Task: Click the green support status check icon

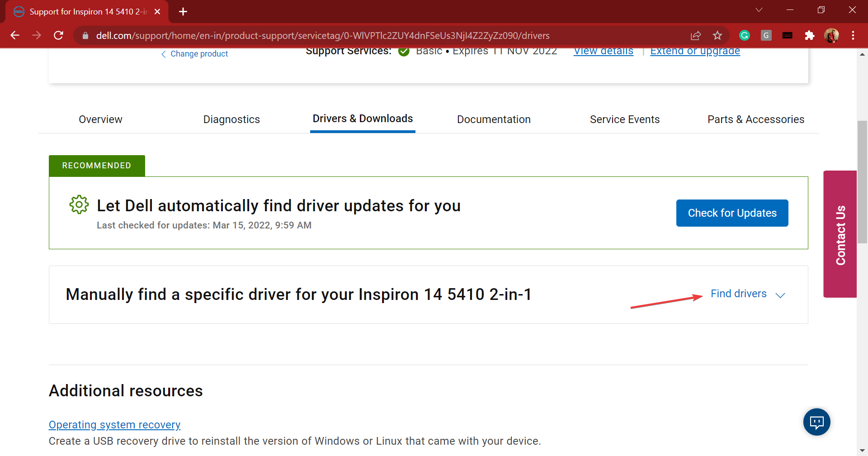Action: click(x=404, y=52)
